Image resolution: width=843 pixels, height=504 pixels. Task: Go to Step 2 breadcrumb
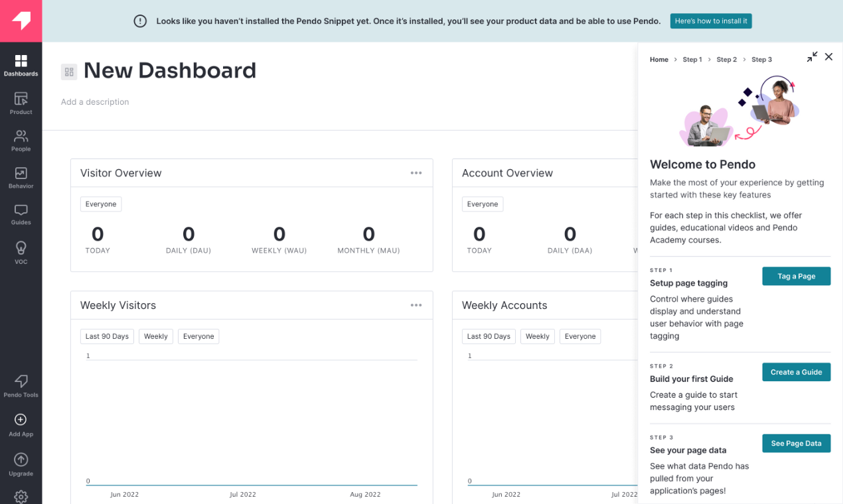727,60
